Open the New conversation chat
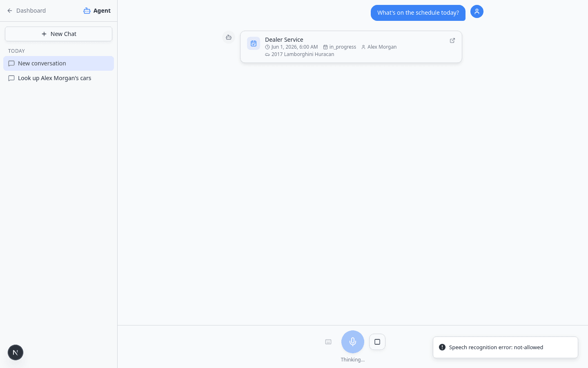This screenshot has height=368, width=588. pos(58,63)
